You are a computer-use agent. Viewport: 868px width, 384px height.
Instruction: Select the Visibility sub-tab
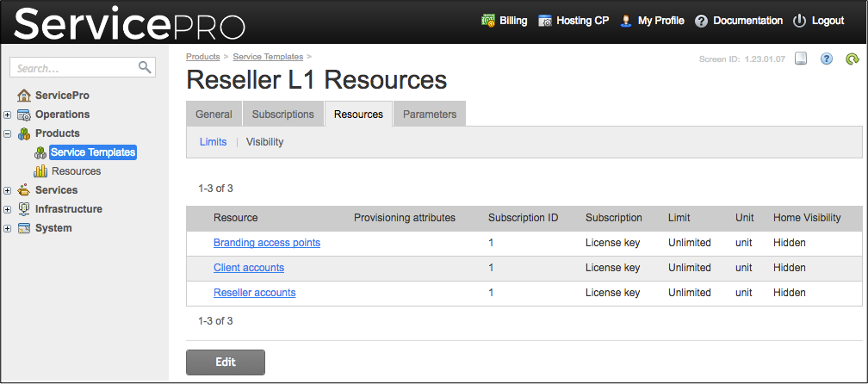[264, 142]
